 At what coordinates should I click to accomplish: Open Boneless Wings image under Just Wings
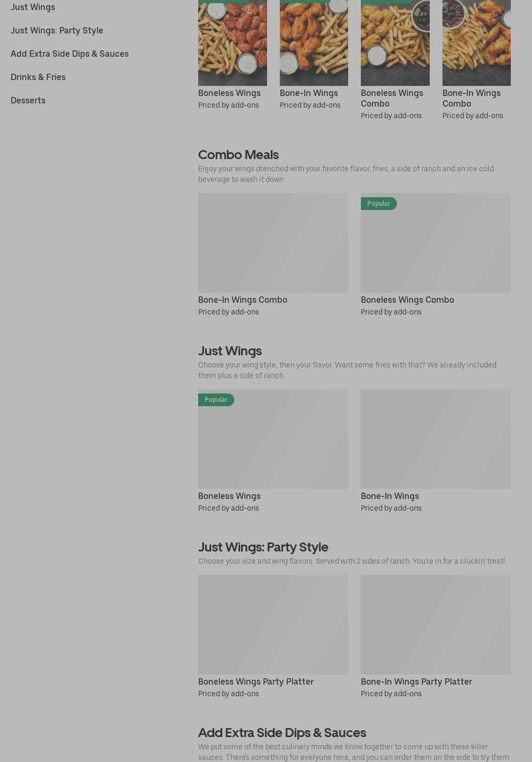coord(273,439)
